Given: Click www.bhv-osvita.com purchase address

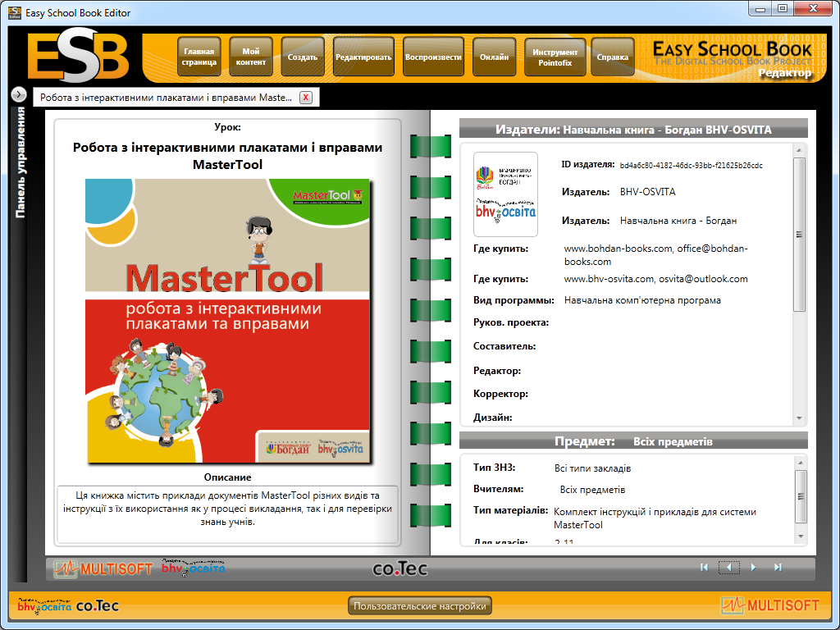Looking at the screenshot, I should point(655,279).
